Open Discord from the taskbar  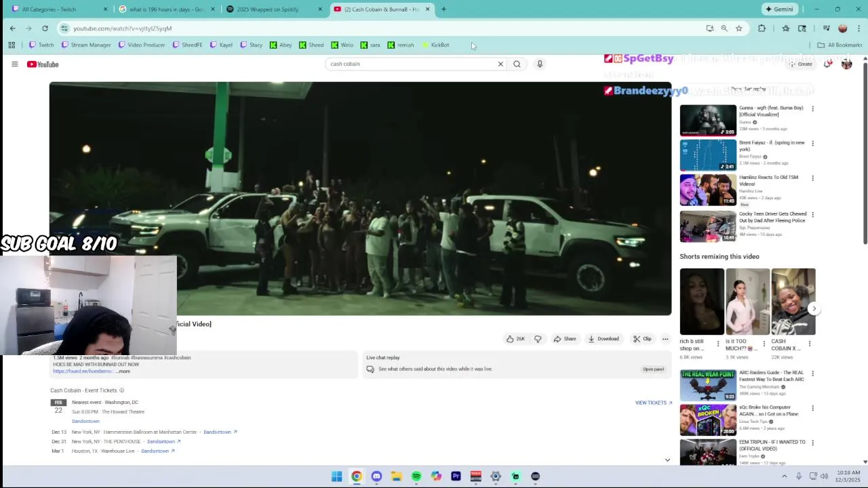tap(376, 476)
